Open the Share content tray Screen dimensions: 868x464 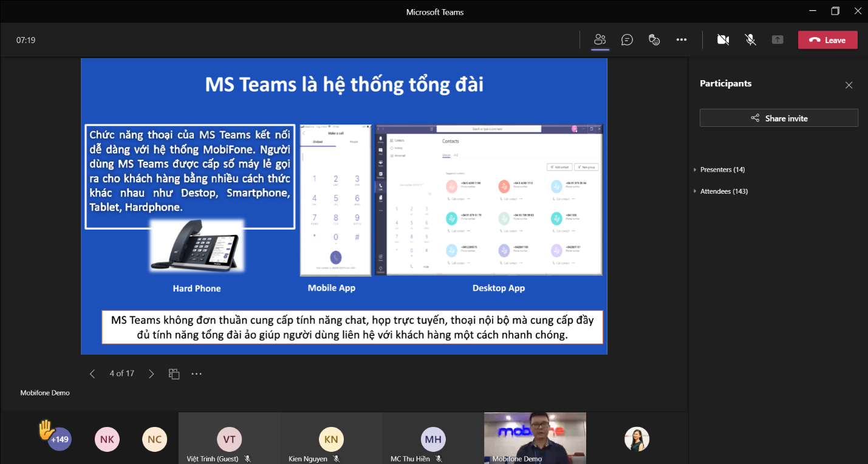pos(777,40)
